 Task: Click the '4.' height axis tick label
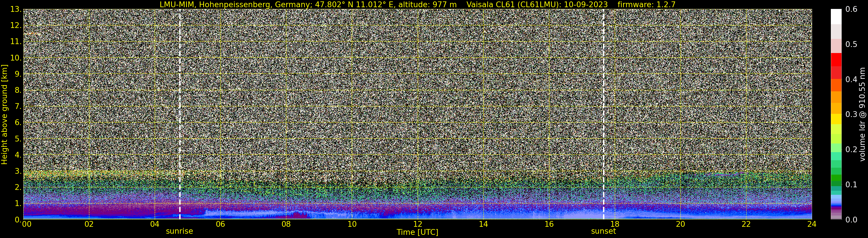coord(18,155)
